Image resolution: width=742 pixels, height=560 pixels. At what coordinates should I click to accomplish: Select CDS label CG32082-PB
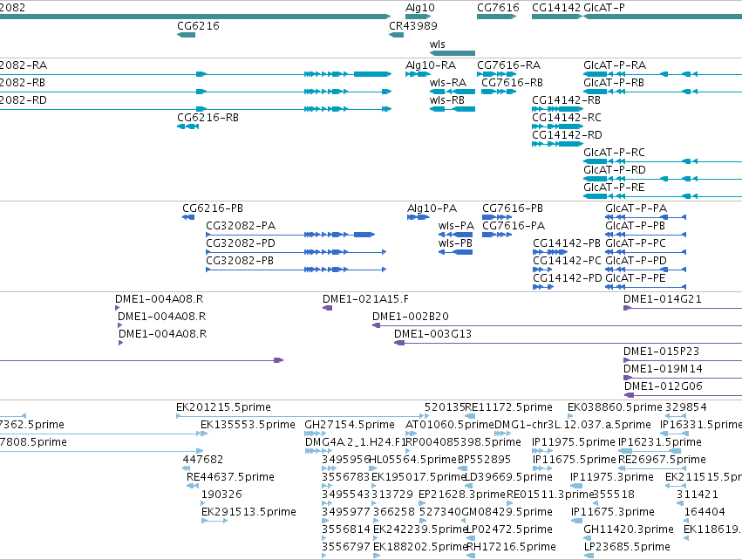coord(240,262)
